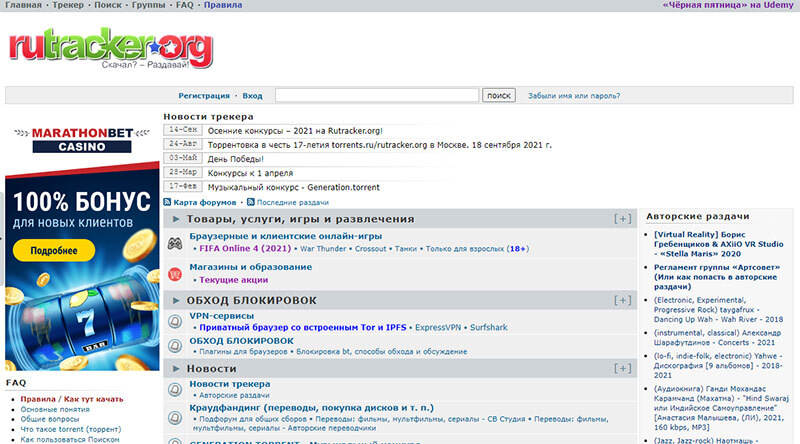The height and width of the screenshot is (444, 800).
Task: Click the forum icon next to Новости трекера forum
Action: pos(175,389)
